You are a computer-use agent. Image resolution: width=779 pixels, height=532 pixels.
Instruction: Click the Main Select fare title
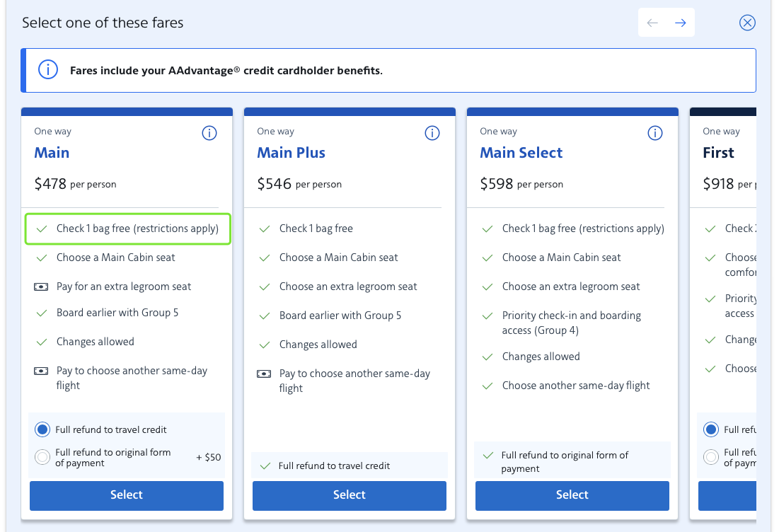(521, 153)
